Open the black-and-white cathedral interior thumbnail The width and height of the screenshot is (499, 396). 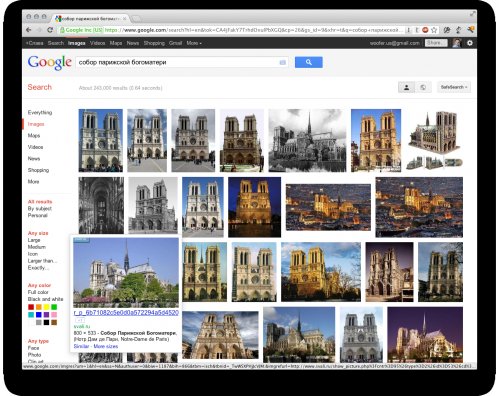tap(101, 205)
